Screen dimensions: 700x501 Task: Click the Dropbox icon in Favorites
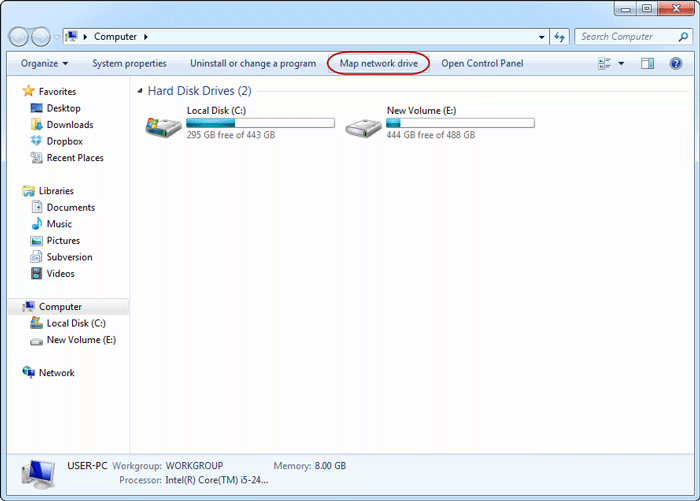(36, 141)
